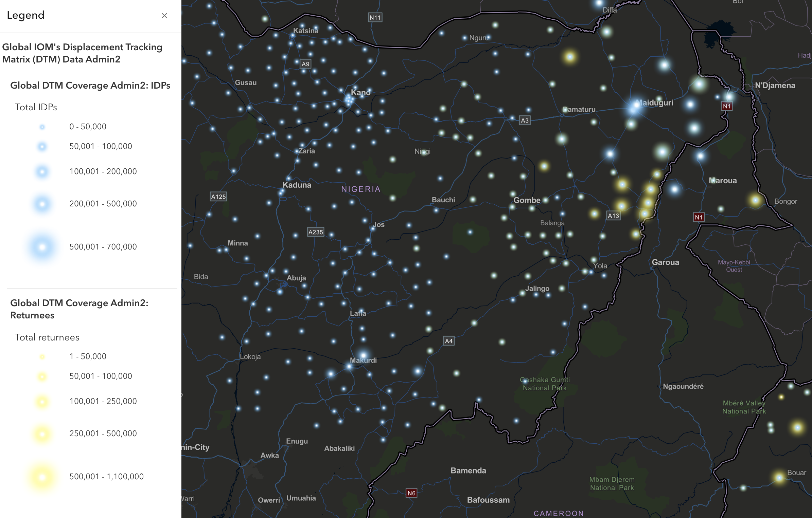Close the Legend panel

tap(164, 16)
